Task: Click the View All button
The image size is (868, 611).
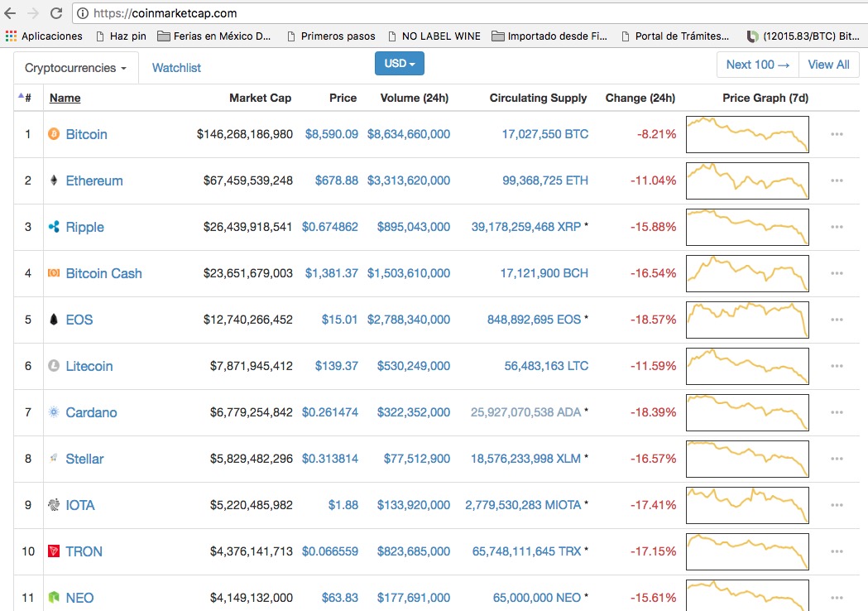Action: pos(829,65)
